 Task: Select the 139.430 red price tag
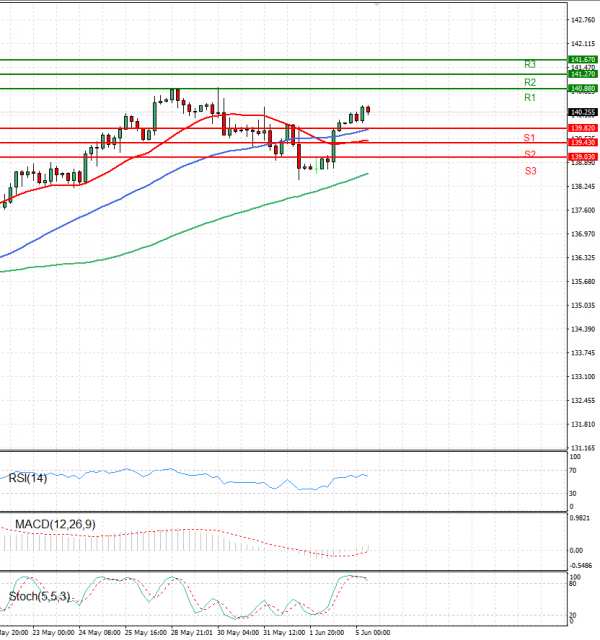582,143
